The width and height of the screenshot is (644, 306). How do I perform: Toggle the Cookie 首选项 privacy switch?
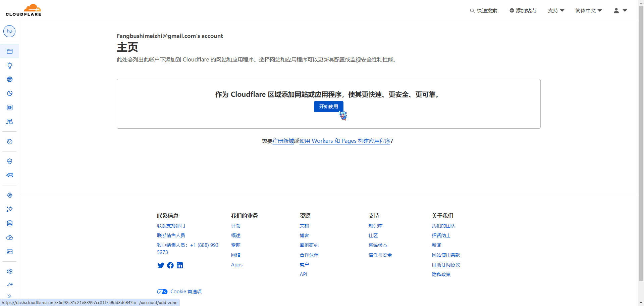[x=162, y=292]
